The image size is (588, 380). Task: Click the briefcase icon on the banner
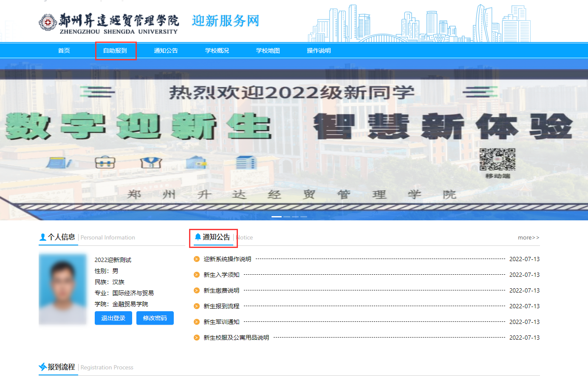105,162
